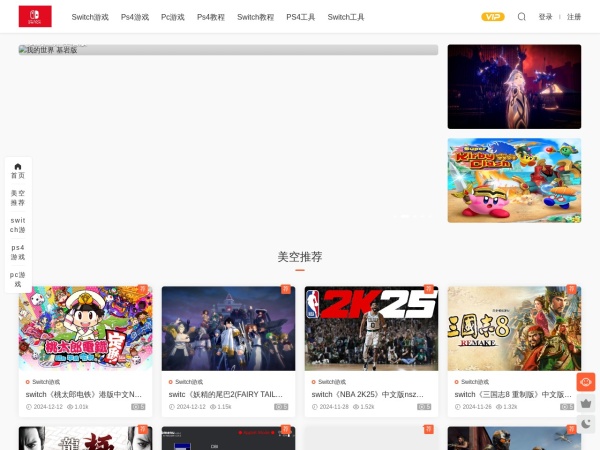Open the 三国志8 Remake game thumbnail
The width and height of the screenshot is (600, 450).
tap(514, 328)
